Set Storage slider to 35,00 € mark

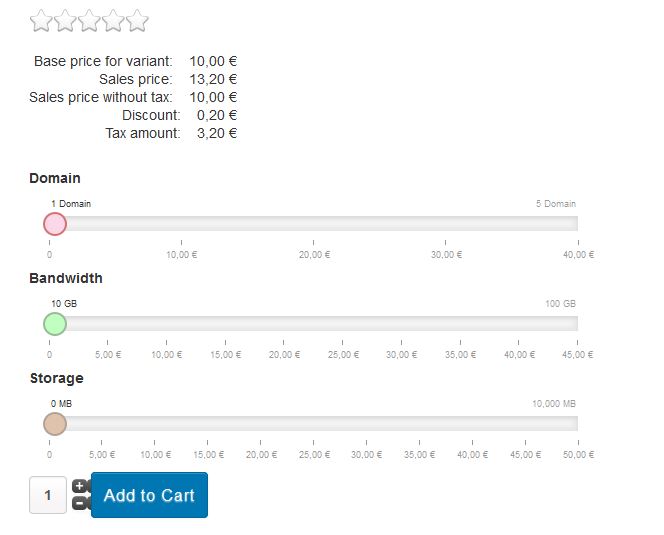pyautogui.click(x=419, y=424)
